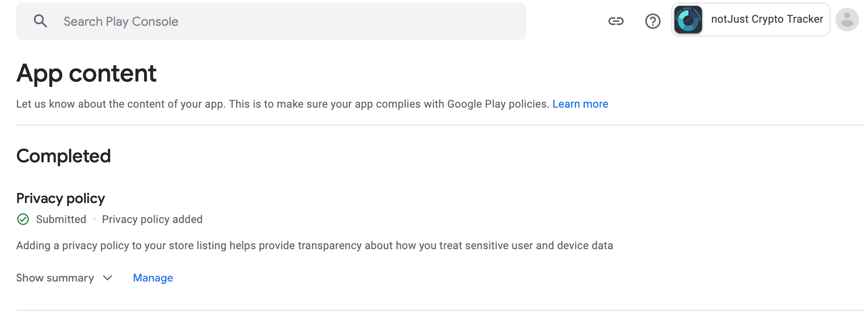Click the chevron next to Show summary
Screen dimensions: 868x313
pos(108,278)
